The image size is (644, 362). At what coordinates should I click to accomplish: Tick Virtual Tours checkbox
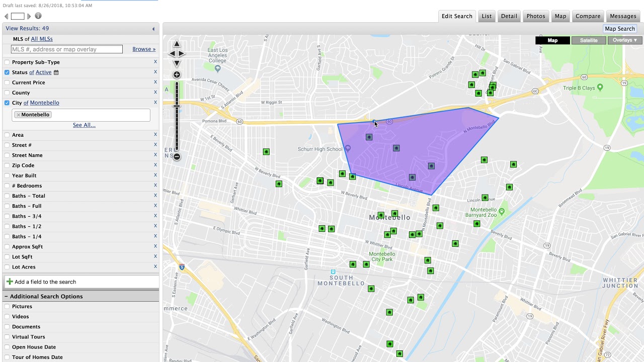point(7,337)
